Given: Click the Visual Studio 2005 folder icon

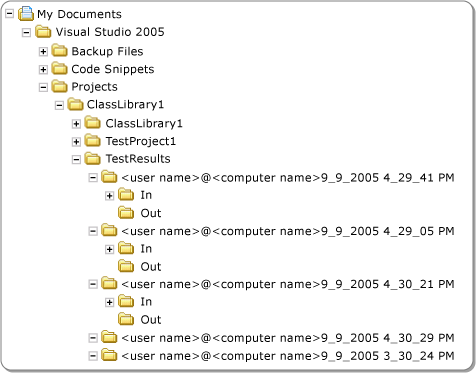Looking at the screenshot, I should [x=43, y=32].
